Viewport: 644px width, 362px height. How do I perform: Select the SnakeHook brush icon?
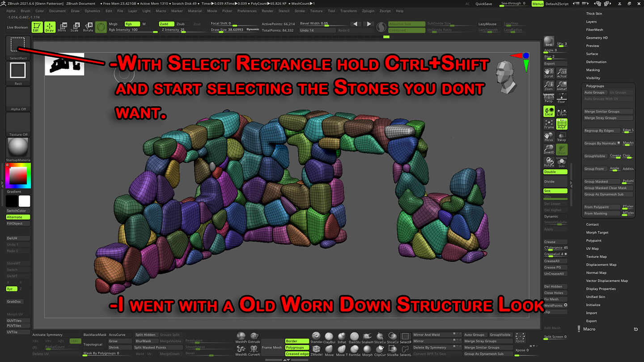coord(367,336)
